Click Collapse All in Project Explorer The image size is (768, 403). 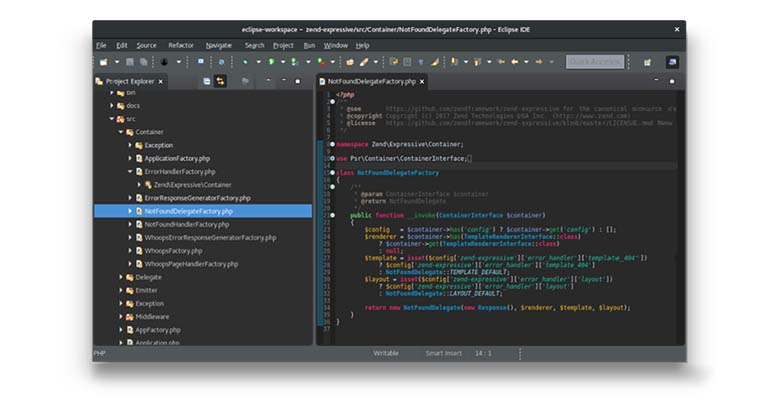point(207,81)
